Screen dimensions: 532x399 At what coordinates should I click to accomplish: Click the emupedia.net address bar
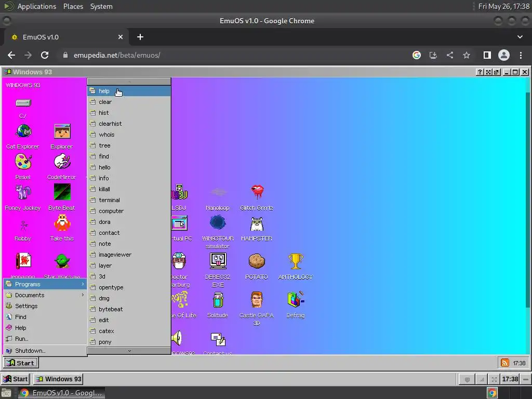[x=234, y=55]
